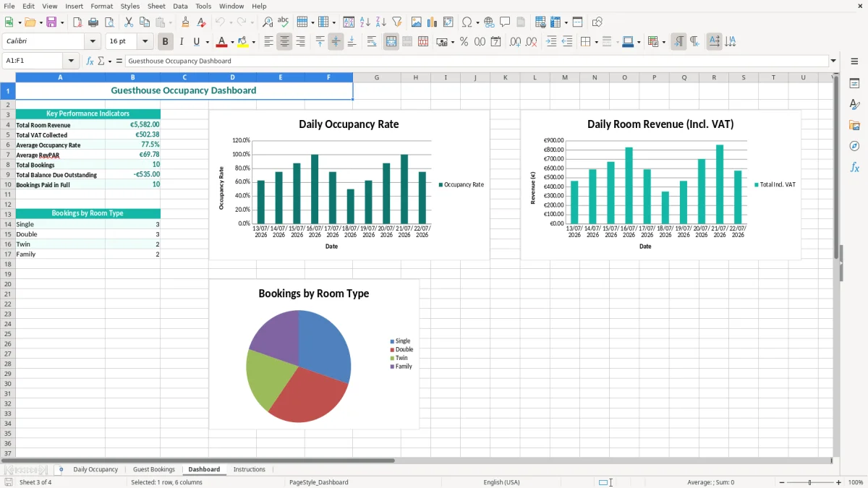Toggle the AutoFilter funnel icon

point(397,22)
